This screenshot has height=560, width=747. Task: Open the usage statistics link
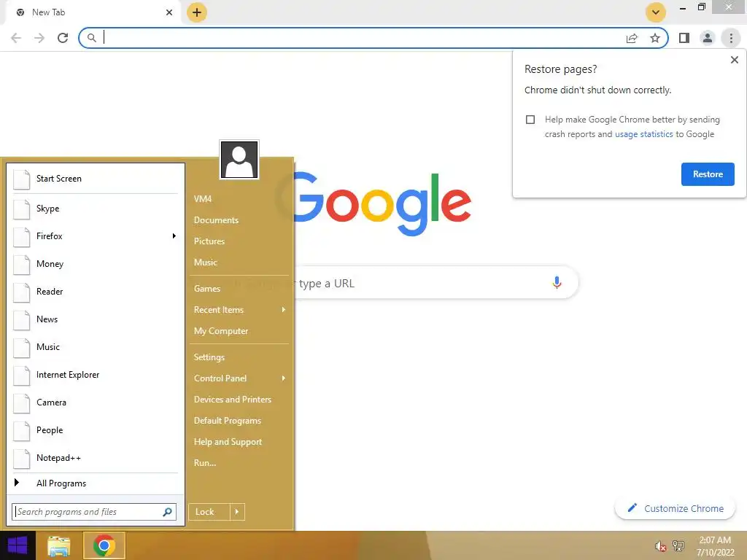pyautogui.click(x=643, y=134)
